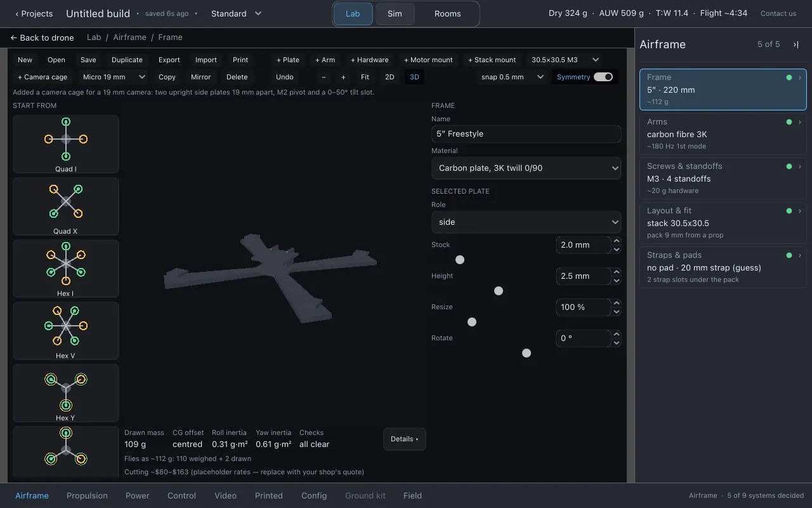Collapse the Airframe side panel
Image resolution: width=812 pixels, height=508 pixels.
tap(796, 44)
